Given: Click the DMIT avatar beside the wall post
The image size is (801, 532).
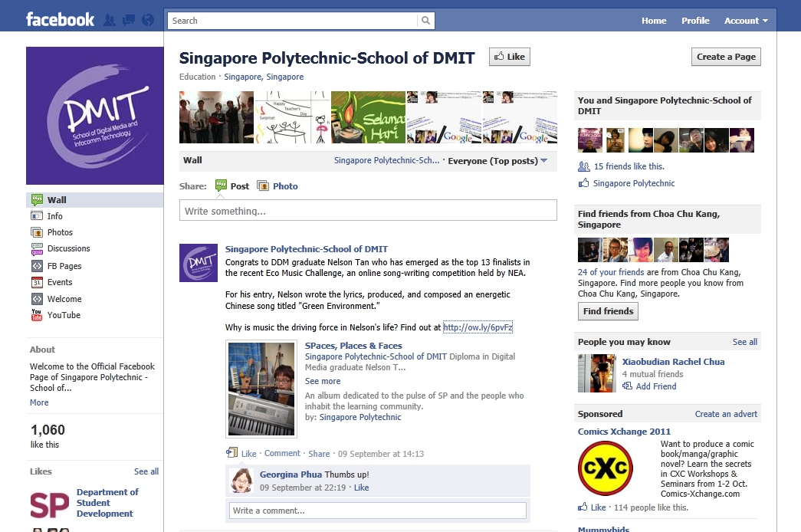Looking at the screenshot, I should [199, 263].
